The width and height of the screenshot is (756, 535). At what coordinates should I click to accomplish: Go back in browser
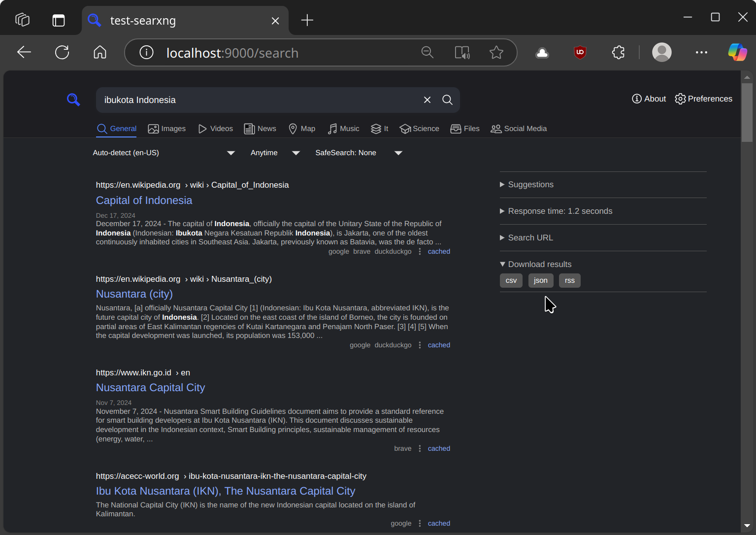pyautogui.click(x=24, y=52)
